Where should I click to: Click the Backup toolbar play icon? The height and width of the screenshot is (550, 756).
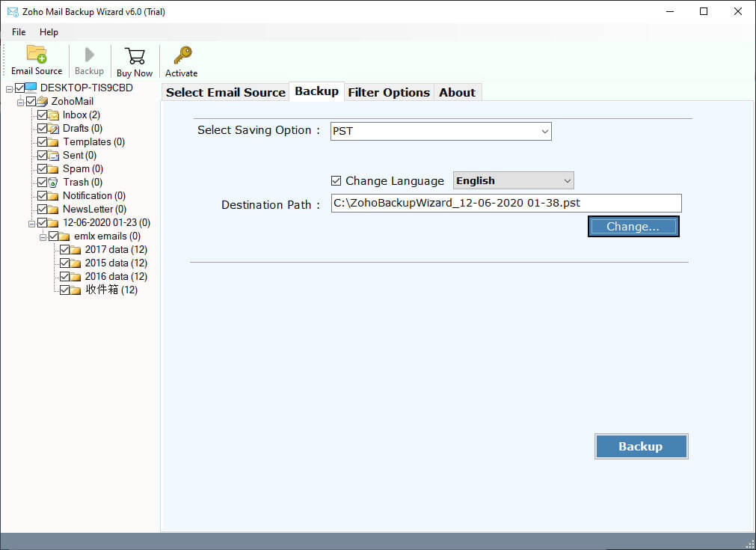tap(89, 55)
